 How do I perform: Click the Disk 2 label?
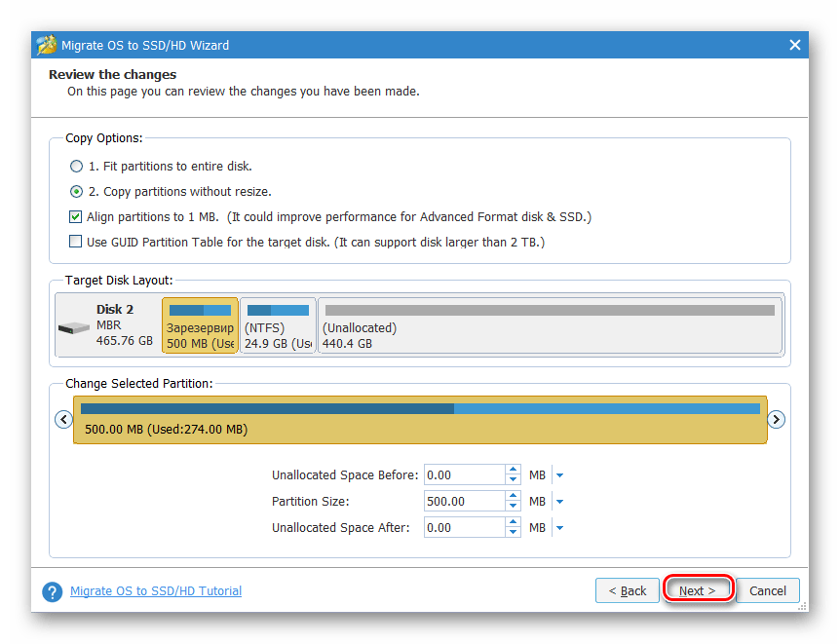115,309
